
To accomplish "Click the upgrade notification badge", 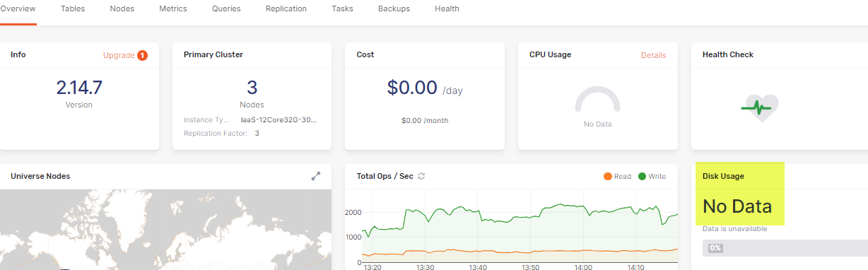I will point(142,55).
